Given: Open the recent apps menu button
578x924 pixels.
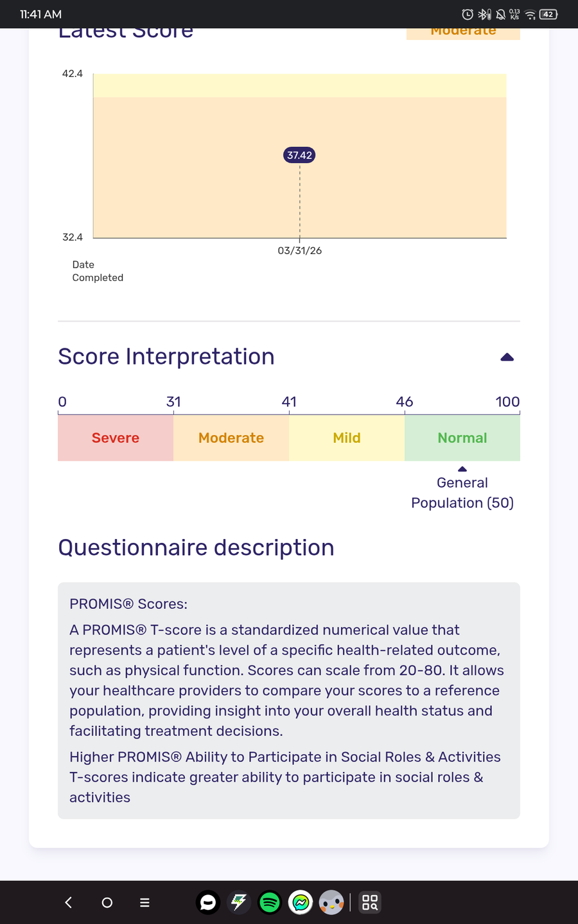Looking at the screenshot, I should (x=144, y=903).
